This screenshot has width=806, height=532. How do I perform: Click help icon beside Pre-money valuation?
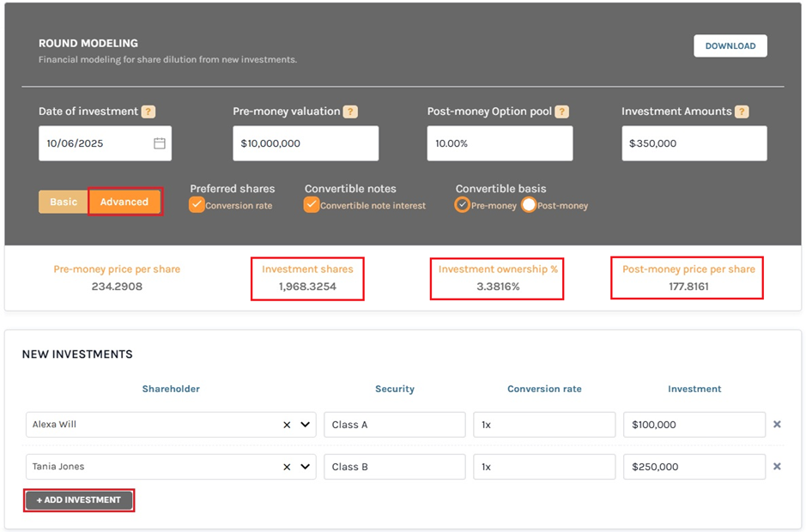[x=350, y=112]
